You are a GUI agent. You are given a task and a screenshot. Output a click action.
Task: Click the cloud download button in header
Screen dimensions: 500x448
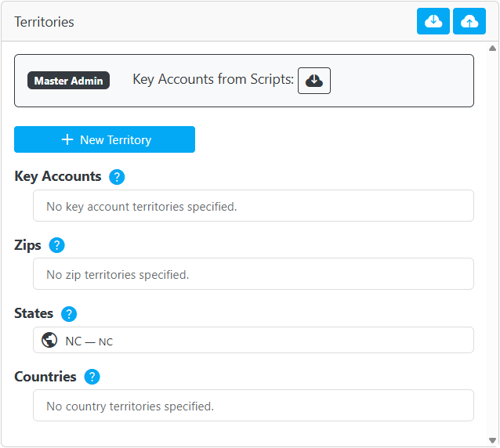(x=433, y=21)
